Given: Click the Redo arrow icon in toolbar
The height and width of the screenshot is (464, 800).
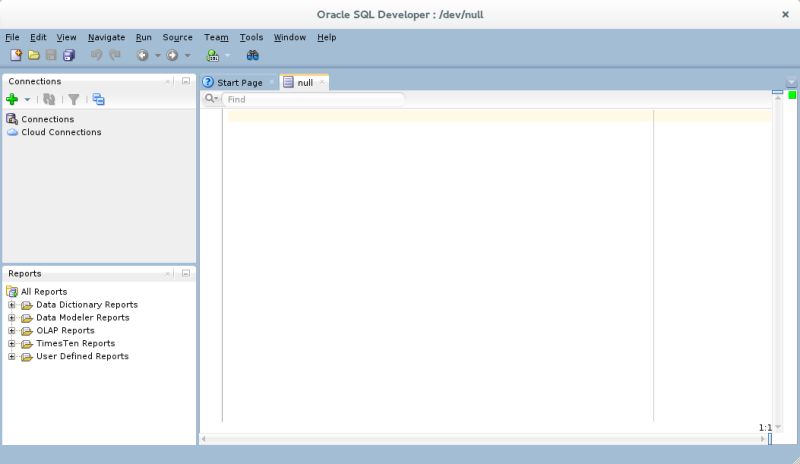Looking at the screenshot, I should [x=114, y=55].
